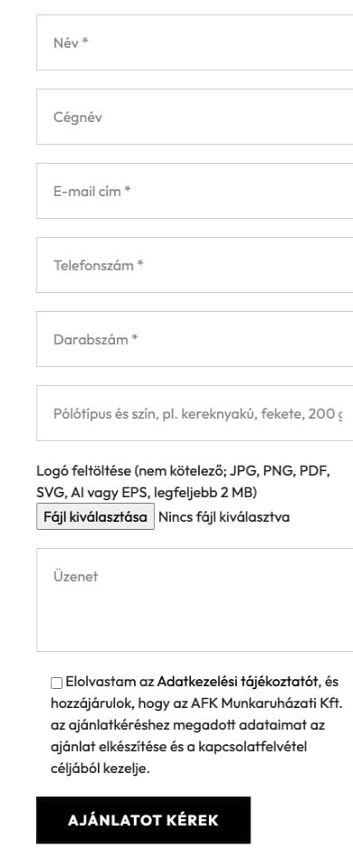
Task: Submit with AJÁNLATOT KÉREK button
Action: [x=144, y=820]
